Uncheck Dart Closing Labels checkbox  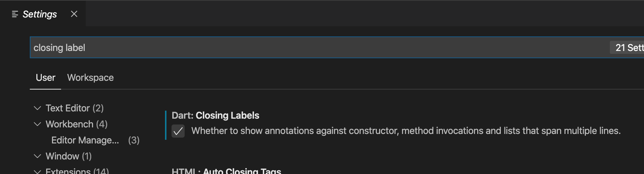click(x=178, y=131)
